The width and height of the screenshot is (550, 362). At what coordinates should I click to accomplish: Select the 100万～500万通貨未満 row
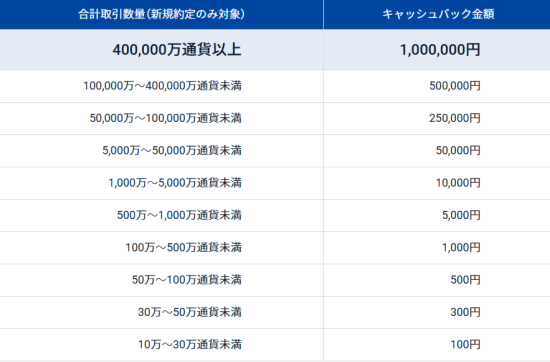point(275,248)
